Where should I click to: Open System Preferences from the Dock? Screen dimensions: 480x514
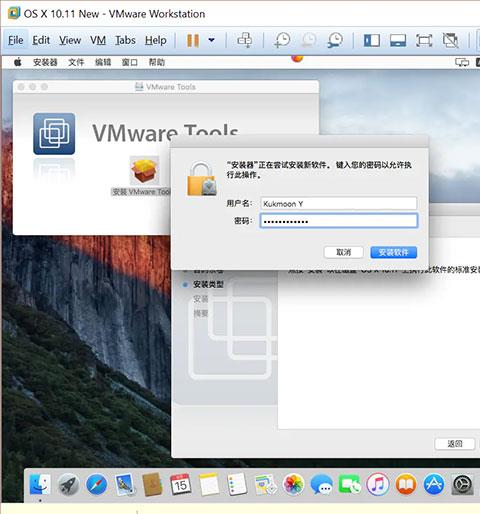[463, 484]
